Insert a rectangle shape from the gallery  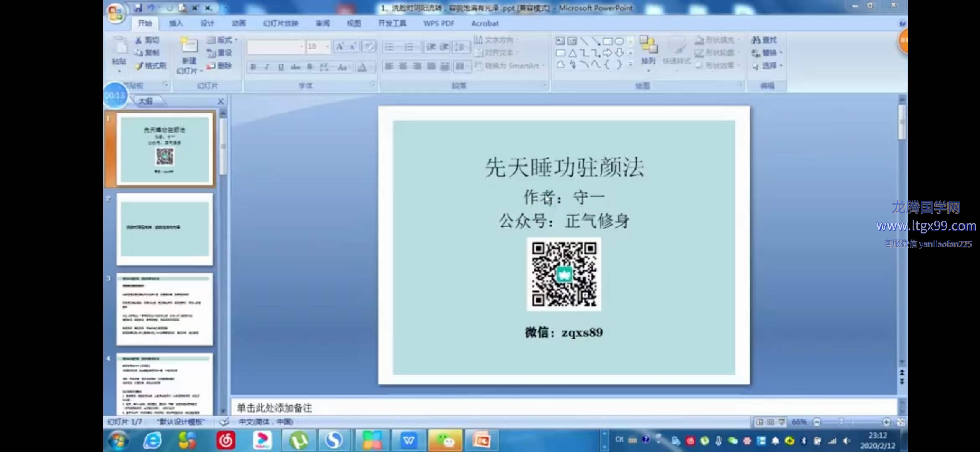(x=607, y=41)
